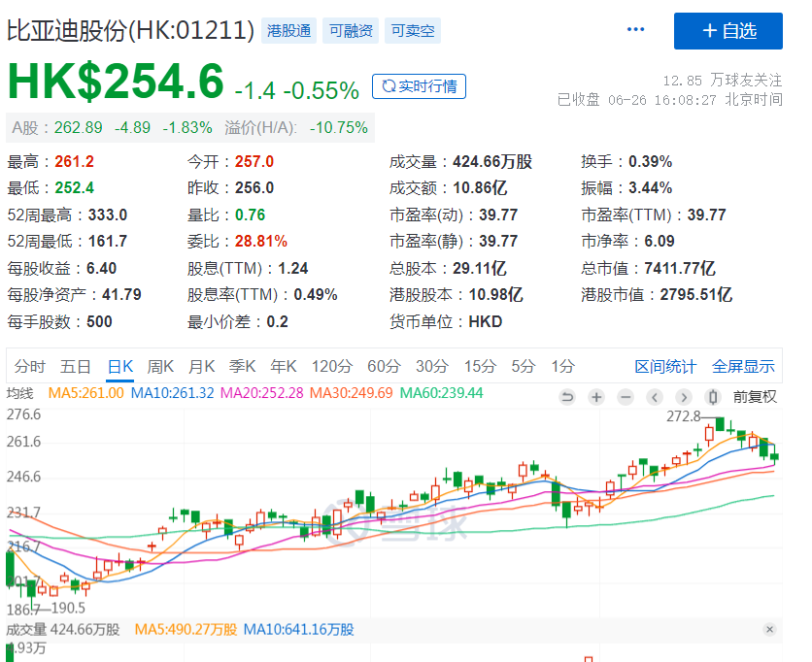812x662 pixels.
Task: Select the 可卖空 tag
Action: pyautogui.click(x=413, y=30)
